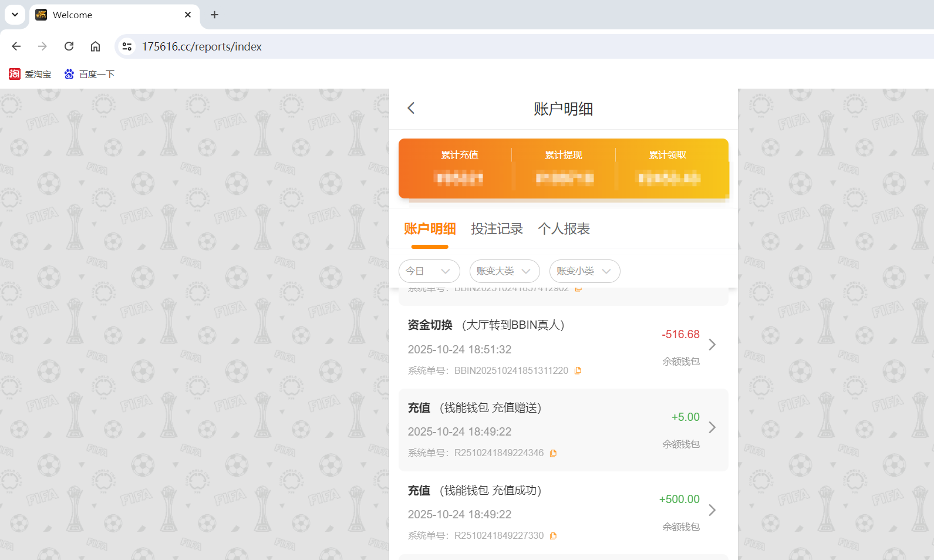Open the 百度一下 bookmark

[x=89, y=74]
